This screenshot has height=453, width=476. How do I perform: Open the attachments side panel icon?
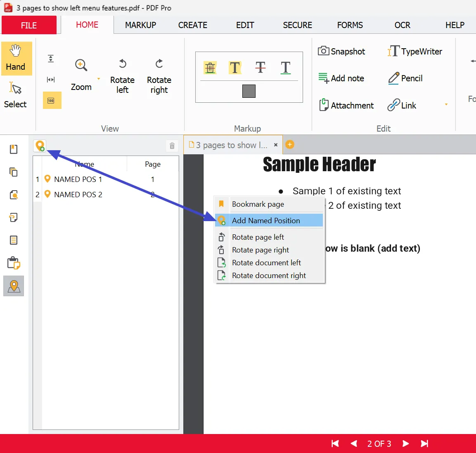click(14, 217)
